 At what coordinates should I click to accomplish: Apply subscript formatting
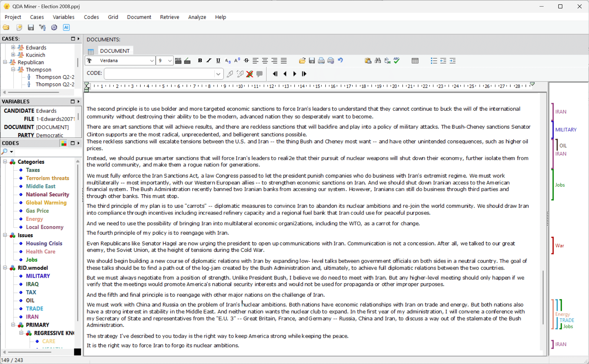click(x=228, y=61)
